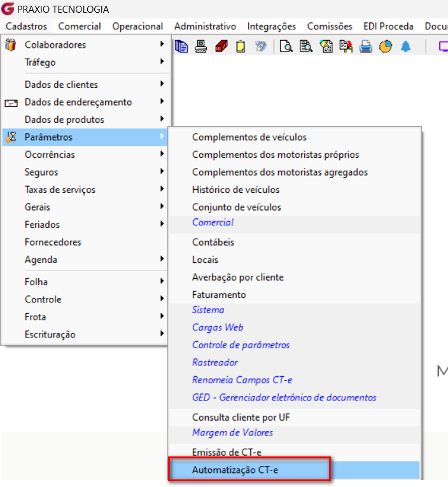448x487 pixels.
Task: Click the pie chart toolbar icon
Action: [386, 47]
